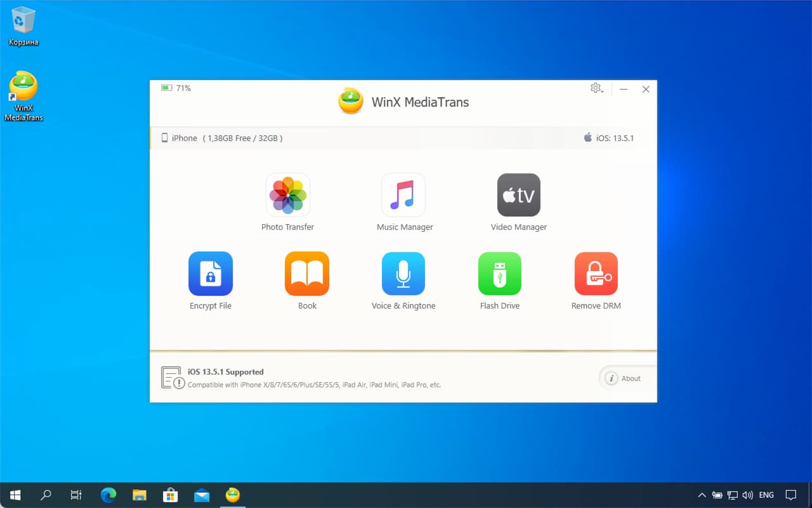Image resolution: width=812 pixels, height=508 pixels.
Task: Select the Recycle Bin desktop icon
Action: coord(23,27)
